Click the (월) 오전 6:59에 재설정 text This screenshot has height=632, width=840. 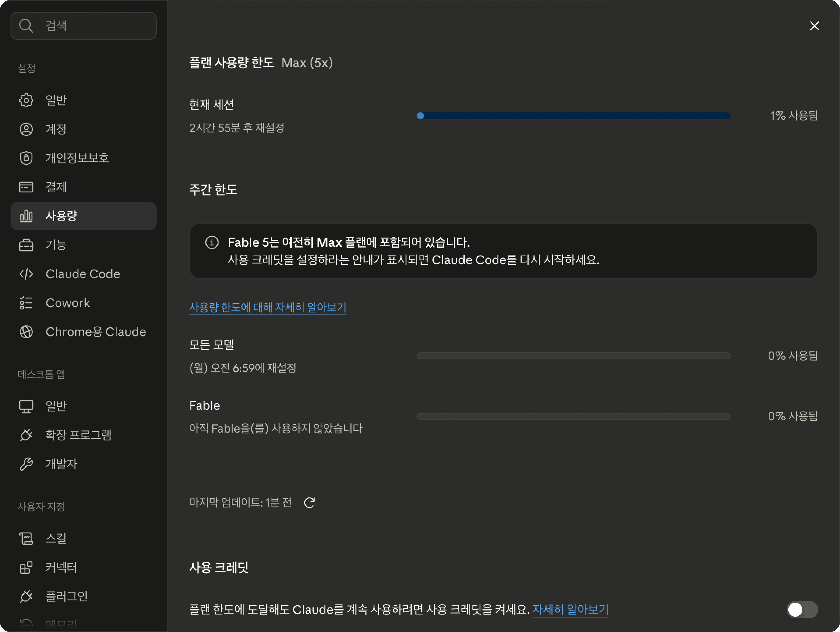tap(243, 368)
